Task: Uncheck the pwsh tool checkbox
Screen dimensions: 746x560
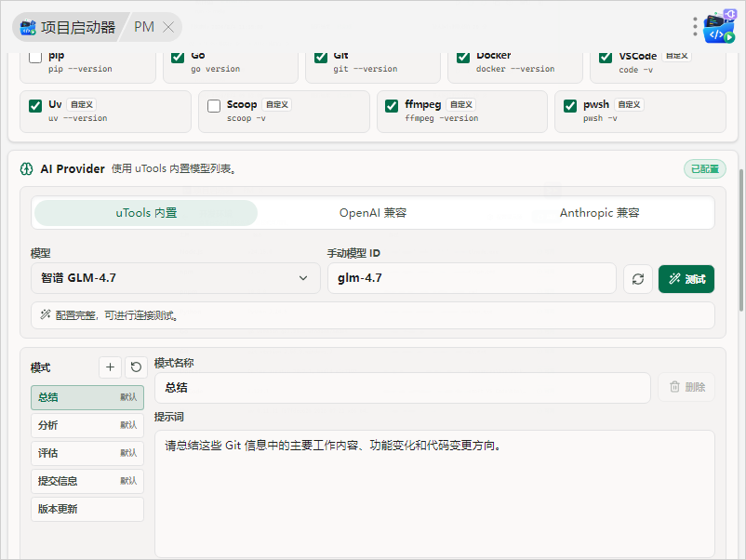Action: (x=570, y=106)
